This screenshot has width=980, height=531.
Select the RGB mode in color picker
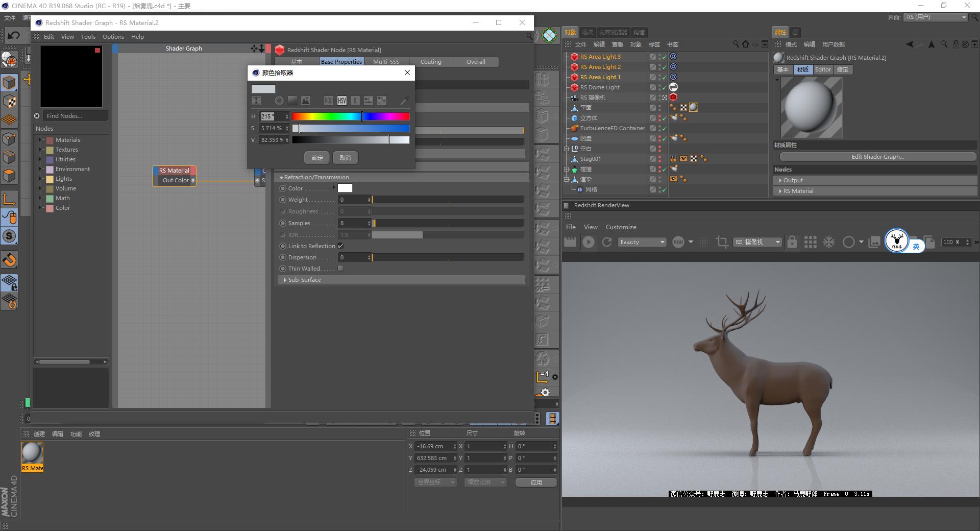click(x=328, y=101)
